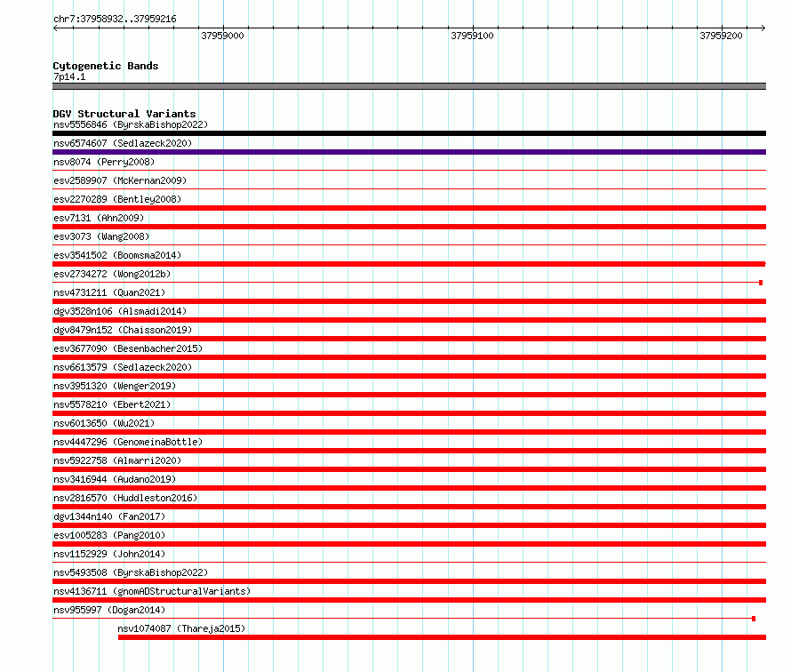
Task: Click the red end block of nsv955997
Action: (754, 619)
